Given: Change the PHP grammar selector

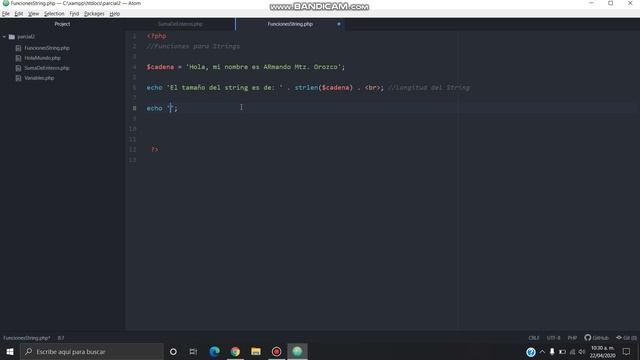Looking at the screenshot, I should [x=572, y=338].
